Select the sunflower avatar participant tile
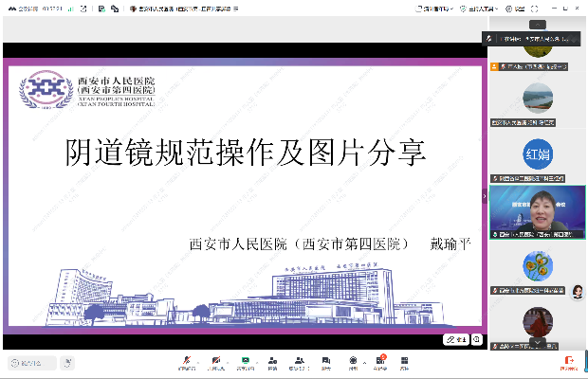This screenshot has width=588, height=379. 538,268
